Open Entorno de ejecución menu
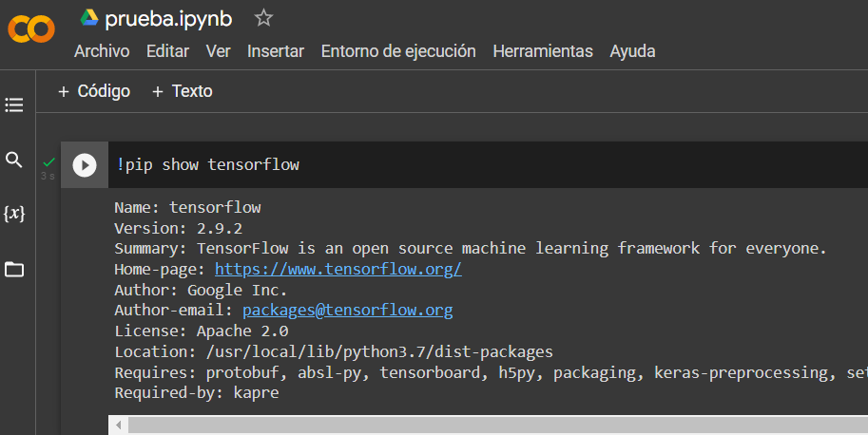868x435 pixels. 398,51
